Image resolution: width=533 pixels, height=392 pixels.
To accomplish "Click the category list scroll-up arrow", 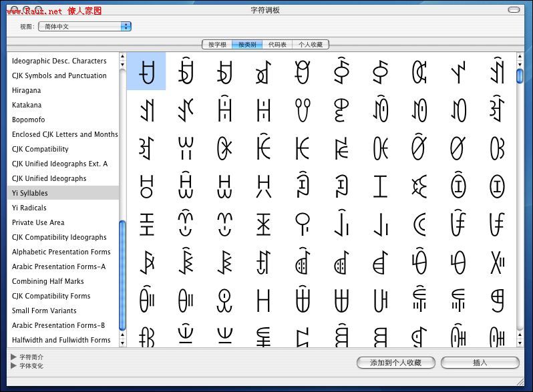I will (122, 57).
